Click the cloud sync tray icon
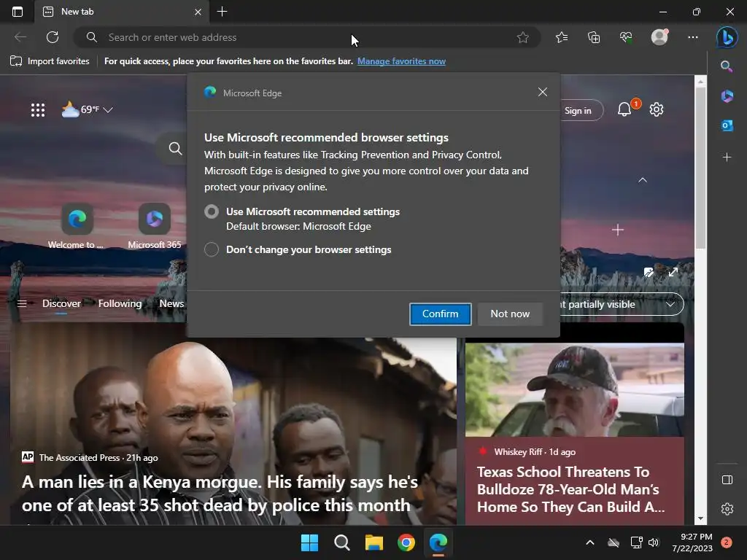 [x=614, y=542]
